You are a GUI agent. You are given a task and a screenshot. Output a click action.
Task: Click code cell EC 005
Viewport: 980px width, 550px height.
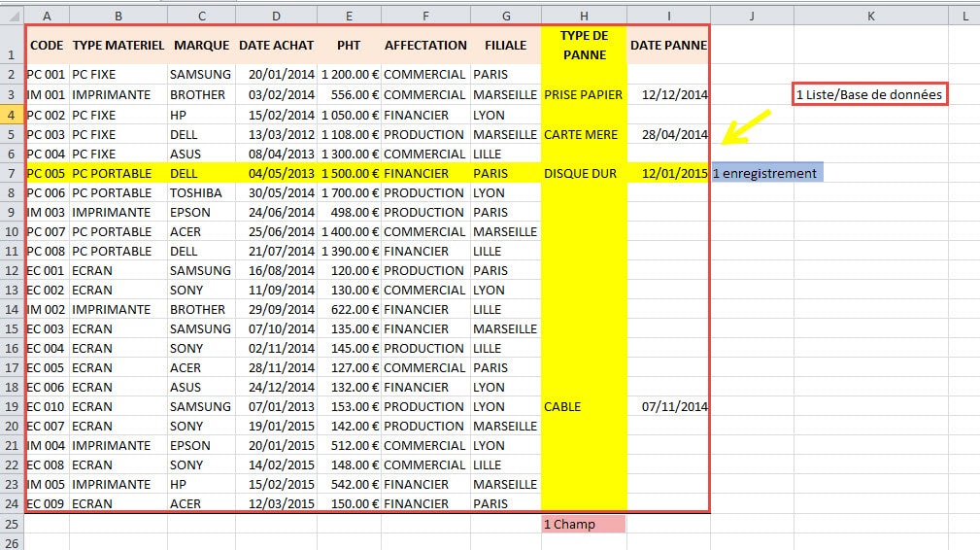(x=47, y=367)
